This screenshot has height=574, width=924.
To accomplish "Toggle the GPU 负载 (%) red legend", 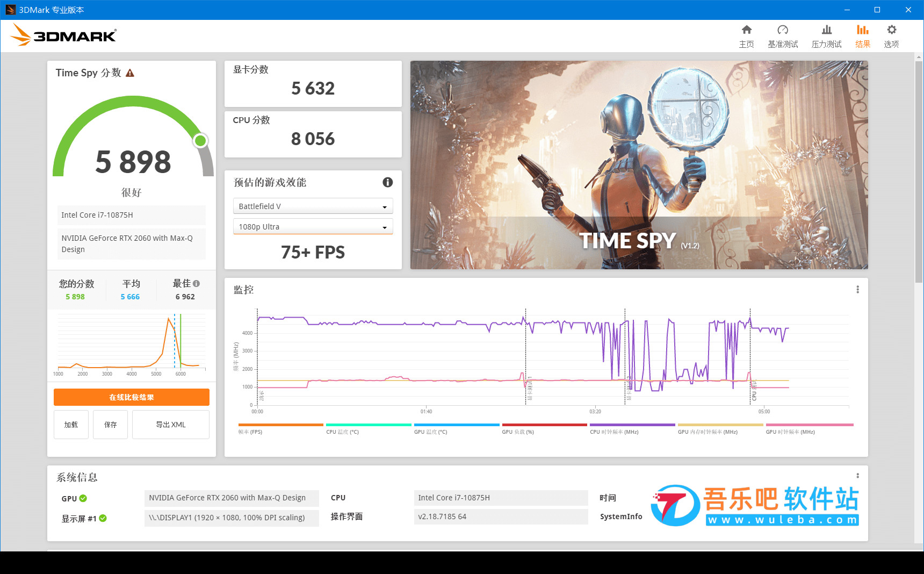I will pyautogui.click(x=544, y=429).
